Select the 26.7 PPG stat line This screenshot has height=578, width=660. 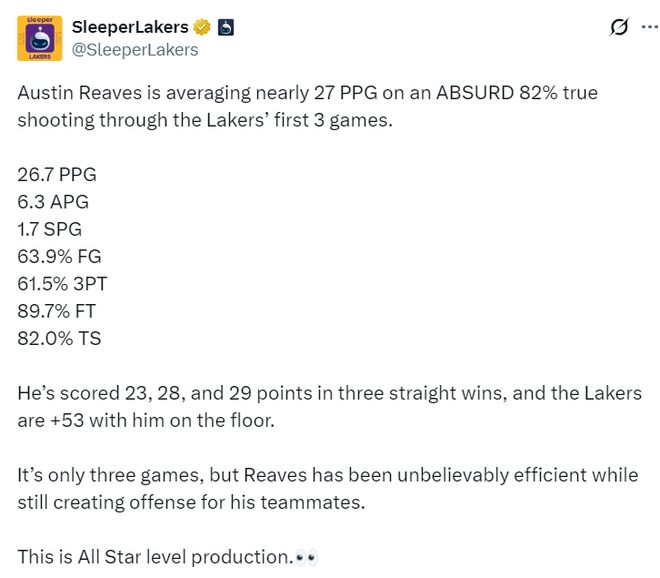(57, 174)
